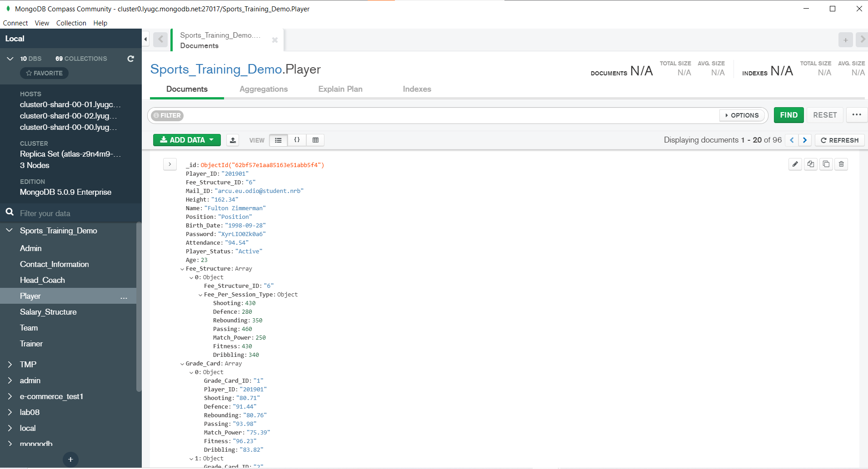This screenshot has height=469, width=868.
Task: Switch to the Aggregations tab
Action: pos(264,89)
